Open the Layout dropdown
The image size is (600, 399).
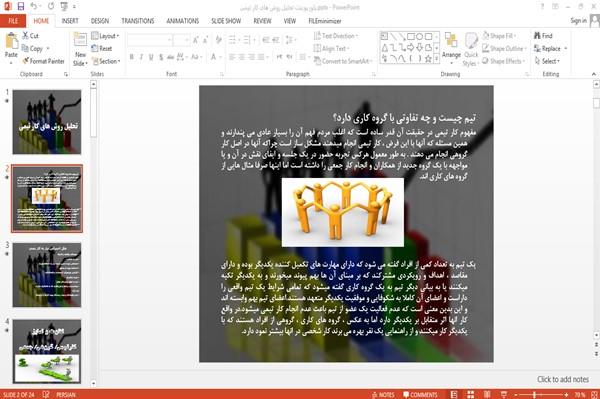point(105,36)
